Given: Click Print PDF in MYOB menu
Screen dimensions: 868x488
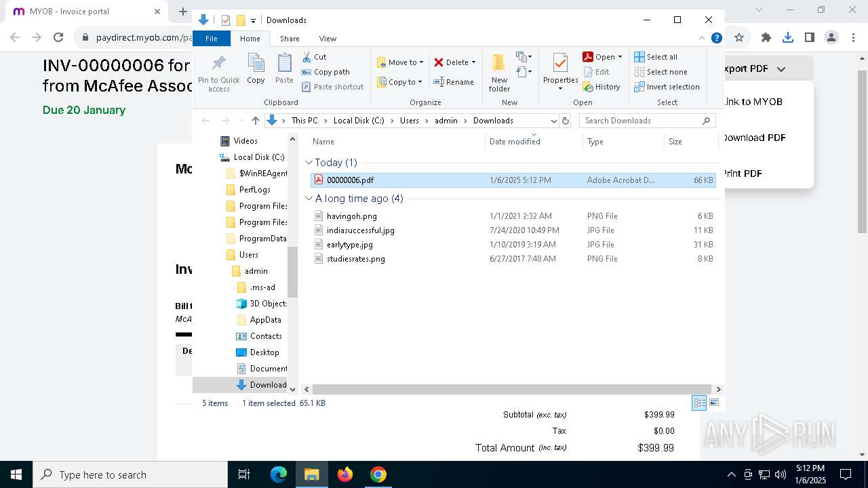Looking at the screenshot, I should 742,174.
